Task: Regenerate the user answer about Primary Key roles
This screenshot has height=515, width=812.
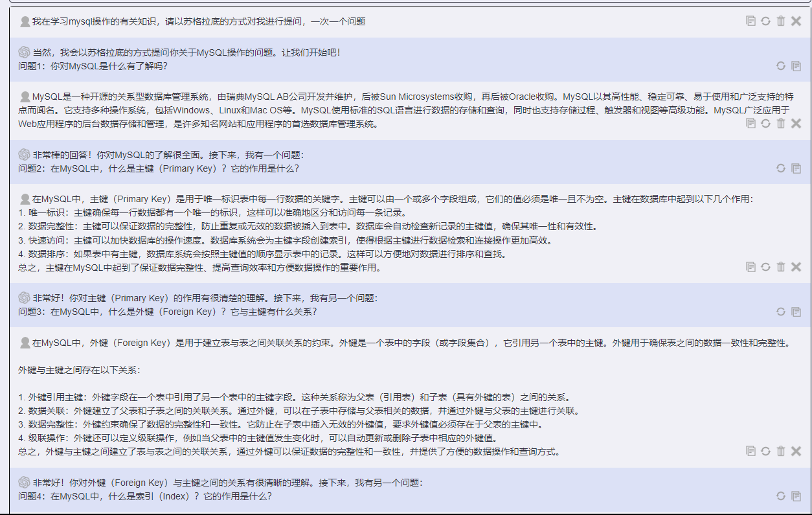Action: (765, 267)
